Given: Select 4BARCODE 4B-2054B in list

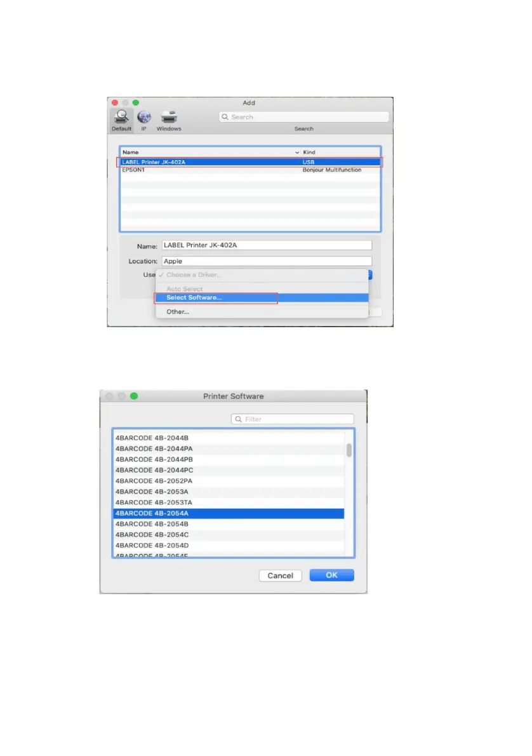Looking at the screenshot, I should tap(229, 524).
